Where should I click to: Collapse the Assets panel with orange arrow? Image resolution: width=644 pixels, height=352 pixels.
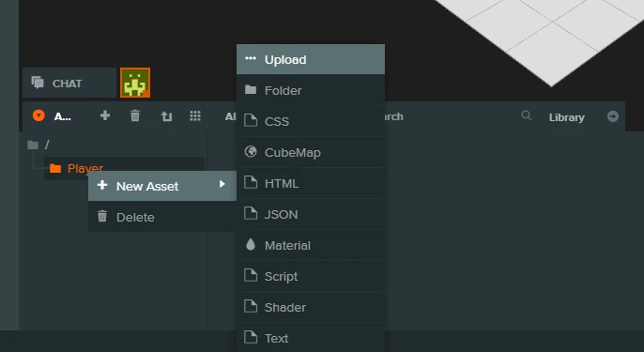(x=38, y=115)
